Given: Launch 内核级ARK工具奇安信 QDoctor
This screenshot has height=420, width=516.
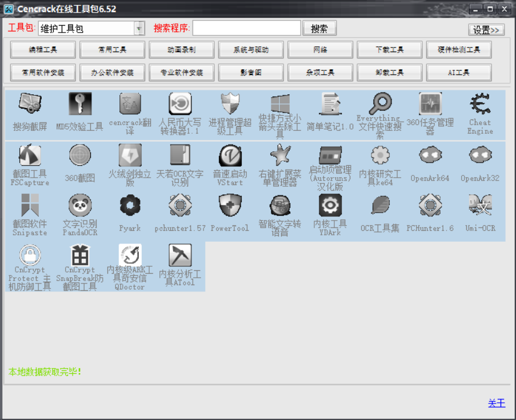Looking at the screenshot, I should [130, 267].
